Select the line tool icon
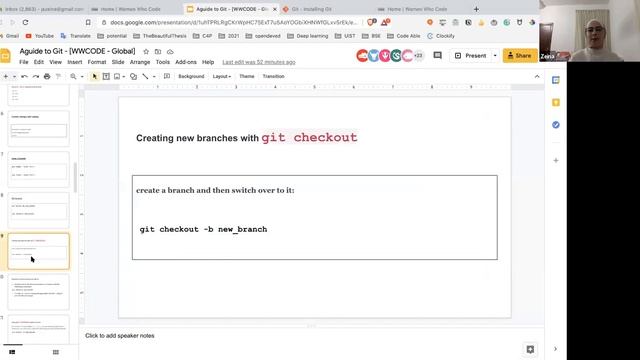 tap(145, 76)
